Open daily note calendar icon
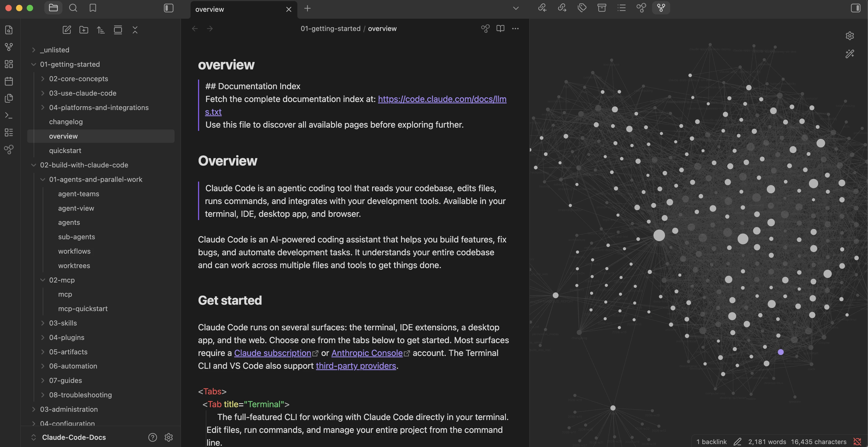The width and height of the screenshot is (868, 447). click(x=9, y=81)
